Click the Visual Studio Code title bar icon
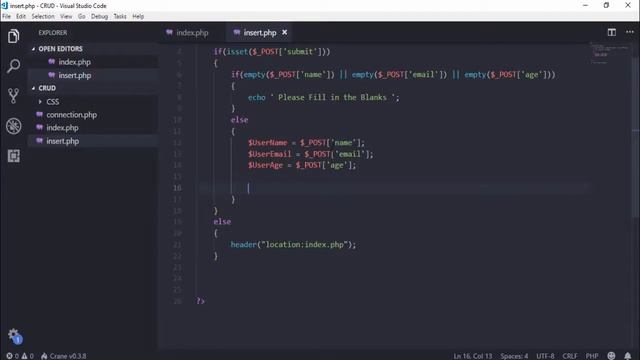Screen dimensions: 640x360 tap(4, 5)
